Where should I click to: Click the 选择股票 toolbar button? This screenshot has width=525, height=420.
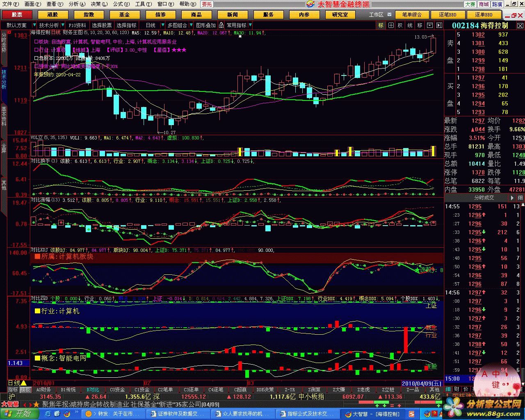coord(102,25)
